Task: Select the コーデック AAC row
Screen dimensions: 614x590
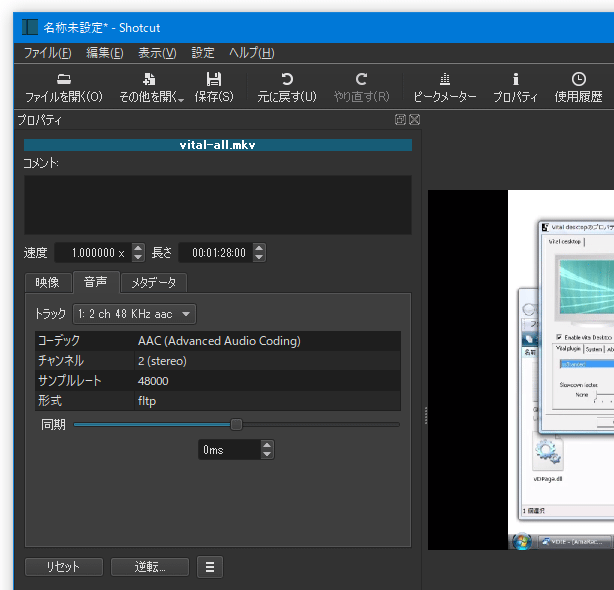Action: [218, 341]
